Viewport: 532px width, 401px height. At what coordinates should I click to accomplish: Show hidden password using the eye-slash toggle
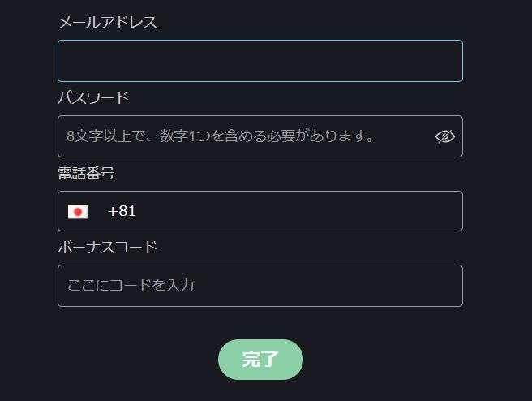[x=444, y=136]
